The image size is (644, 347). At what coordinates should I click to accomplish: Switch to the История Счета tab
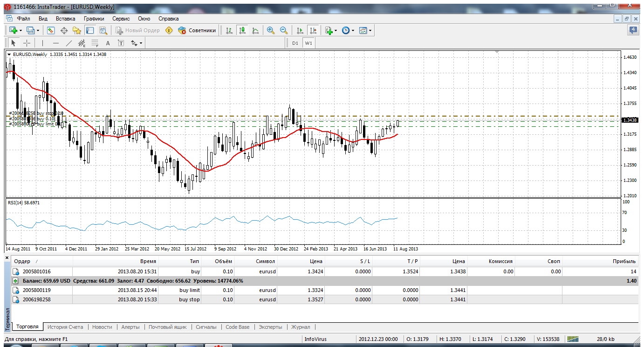(65, 327)
